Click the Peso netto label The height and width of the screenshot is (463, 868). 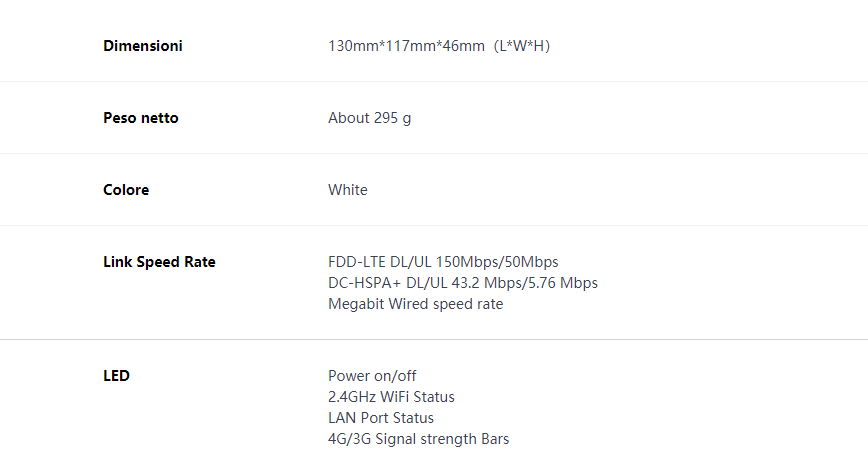141,118
